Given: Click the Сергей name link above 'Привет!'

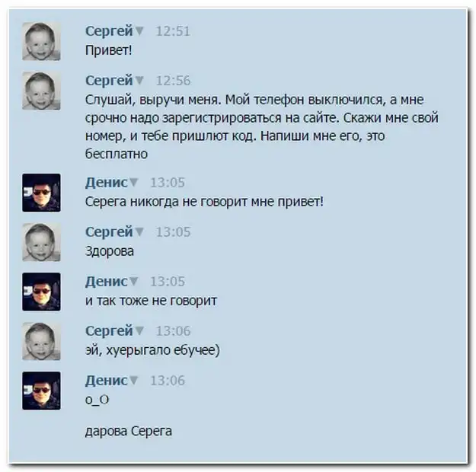Looking at the screenshot, I should [x=109, y=31].
